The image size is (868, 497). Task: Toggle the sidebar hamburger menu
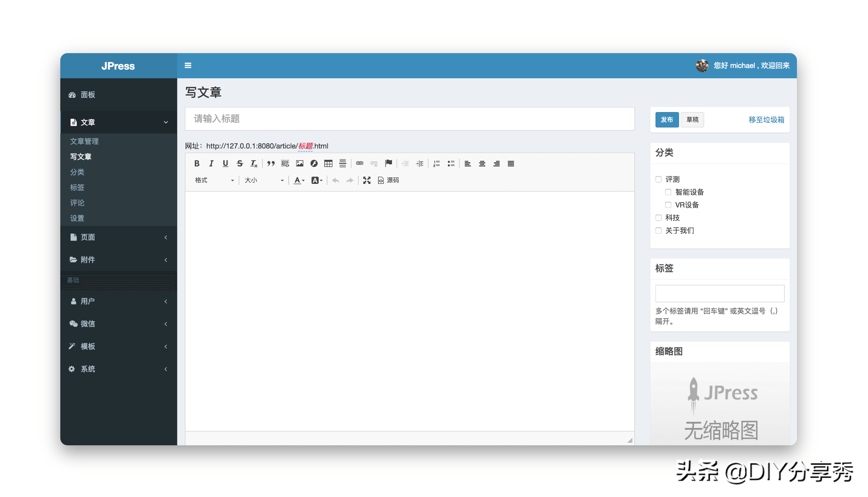pos(188,65)
